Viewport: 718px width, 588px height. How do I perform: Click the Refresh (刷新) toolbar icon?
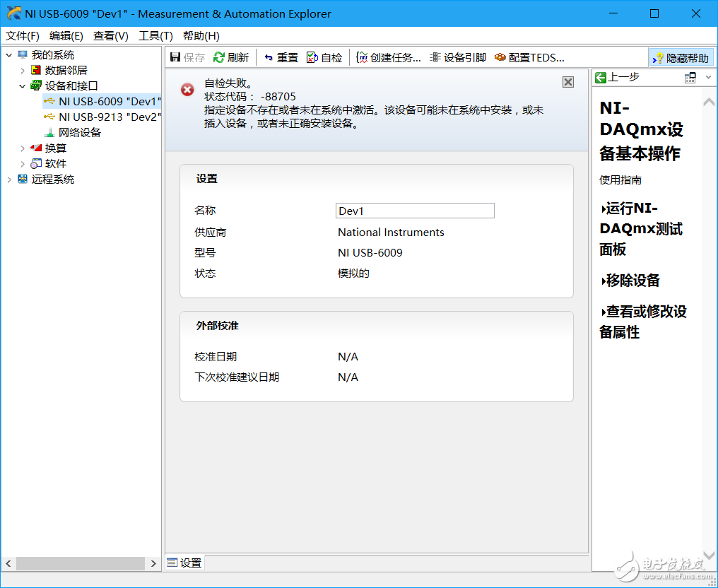click(x=219, y=57)
